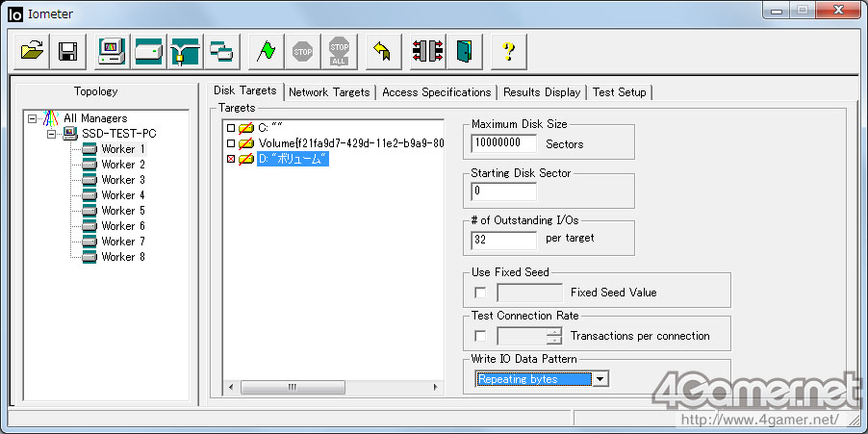This screenshot has height=434, width=868.
Task: Click Outstanding I/Os input field
Action: point(503,240)
